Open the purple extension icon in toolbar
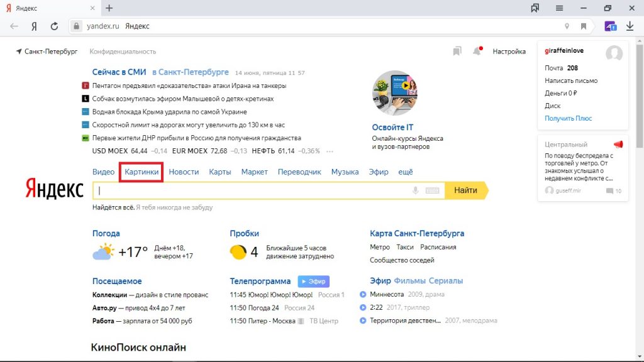Viewport: 644px width, 362px height. click(610, 26)
